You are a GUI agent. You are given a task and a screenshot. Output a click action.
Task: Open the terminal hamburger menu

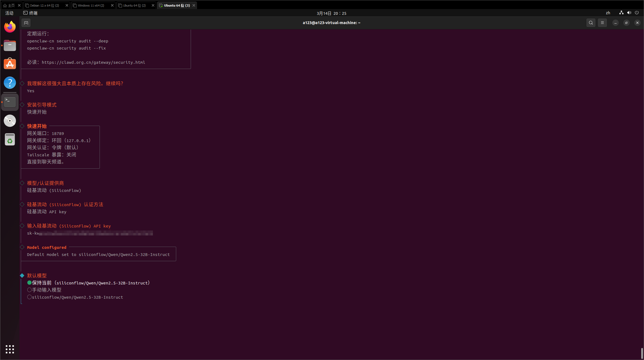click(602, 23)
